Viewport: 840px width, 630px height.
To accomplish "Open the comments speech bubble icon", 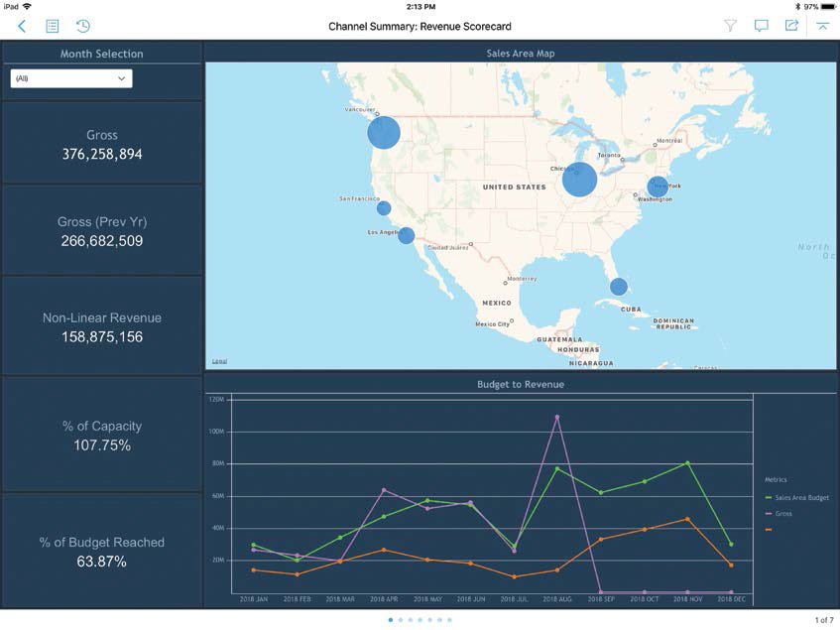I will pyautogui.click(x=761, y=26).
